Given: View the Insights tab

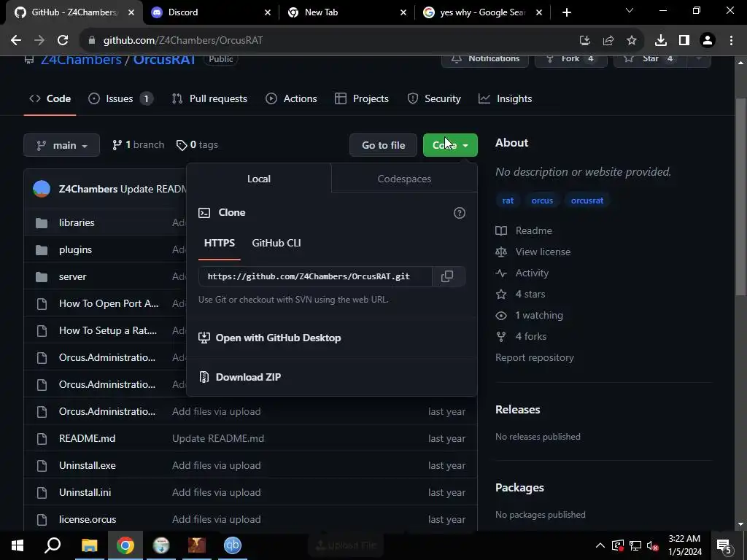Looking at the screenshot, I should click(x=505, y=98).
